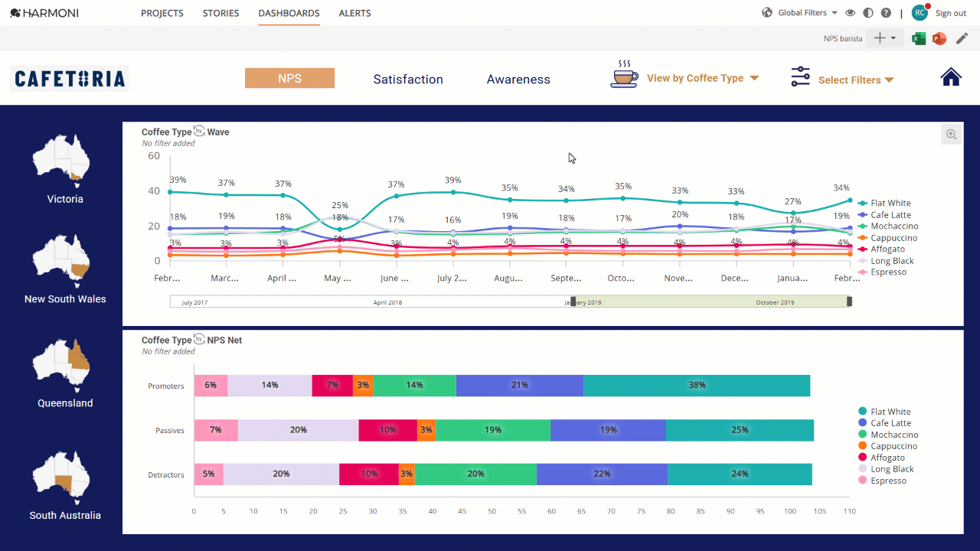
Task: Click the right handle of the timeline range slider
Action: pyautogui.click(x=849, y=302)
